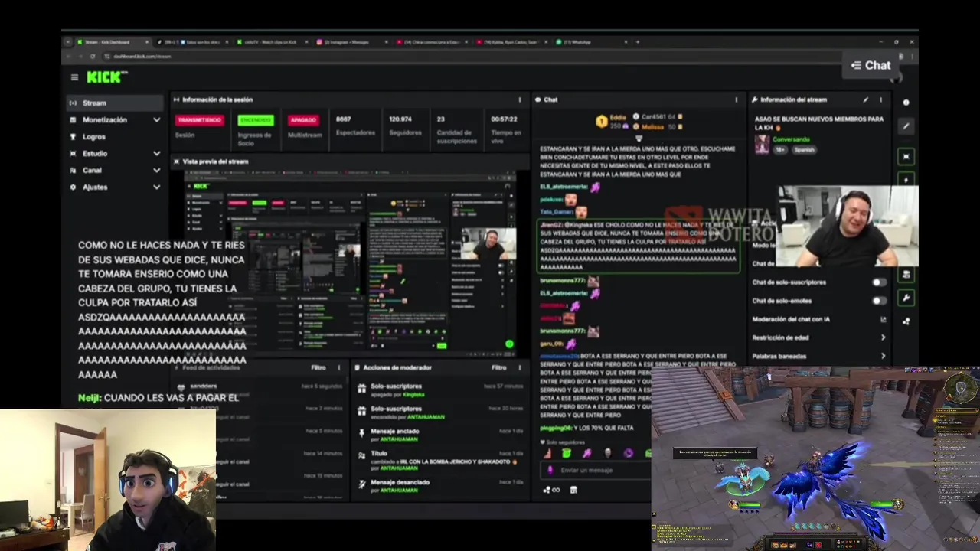Open Filtro in Acciones de moderador

point(499,368)
